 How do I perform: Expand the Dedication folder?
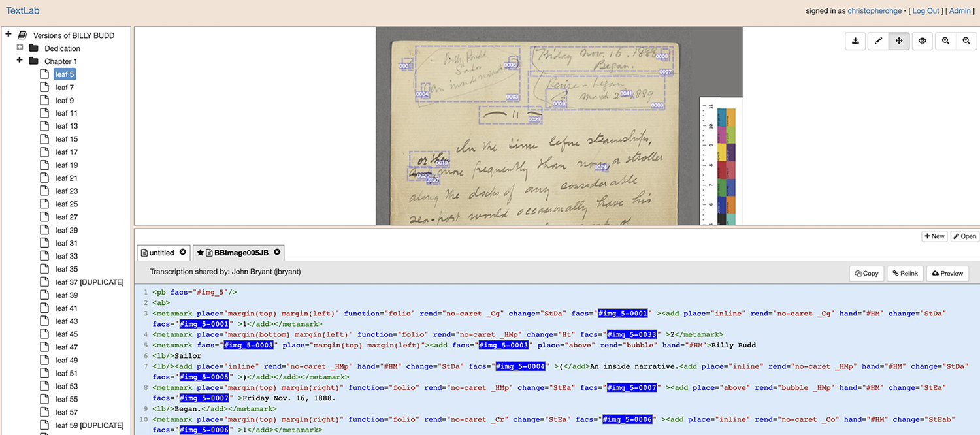click(20, 48)
